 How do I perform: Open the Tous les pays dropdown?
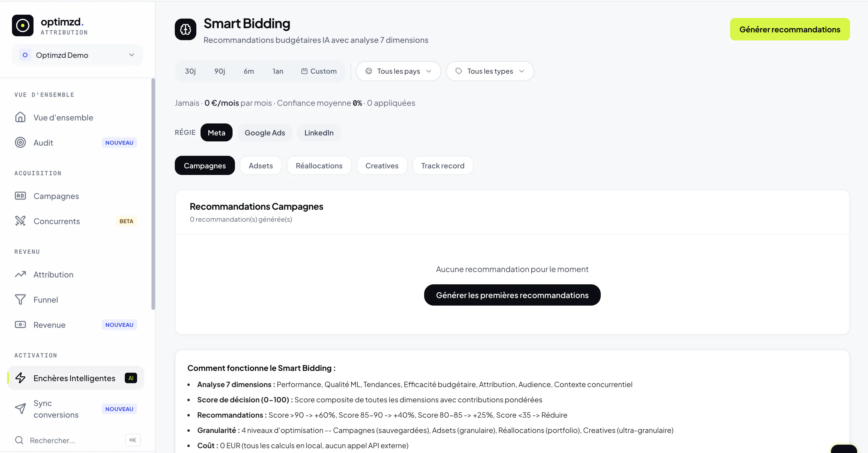coord(398,71)
